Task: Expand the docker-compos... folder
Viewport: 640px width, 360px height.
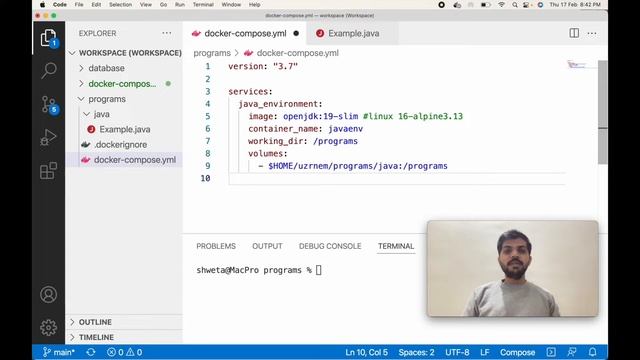Action: pyautogui.click(x=81, y=84)
